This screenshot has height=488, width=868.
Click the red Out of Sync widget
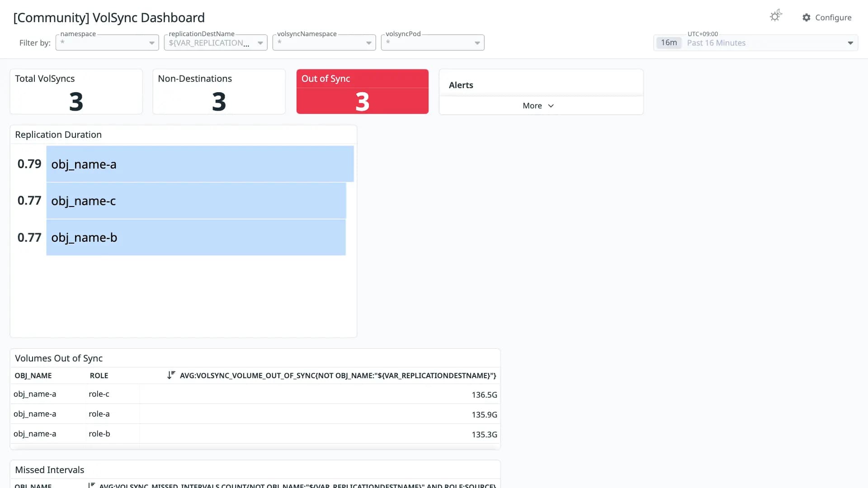click(363, 92)
